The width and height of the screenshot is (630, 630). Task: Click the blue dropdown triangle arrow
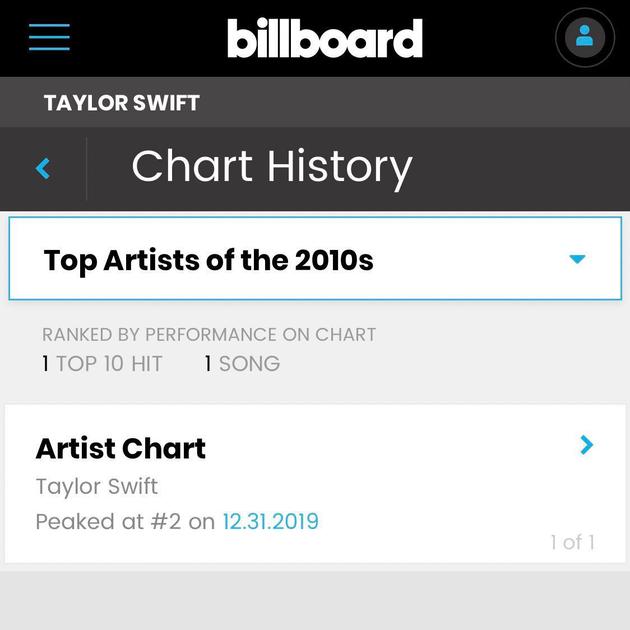pos(577,259)
